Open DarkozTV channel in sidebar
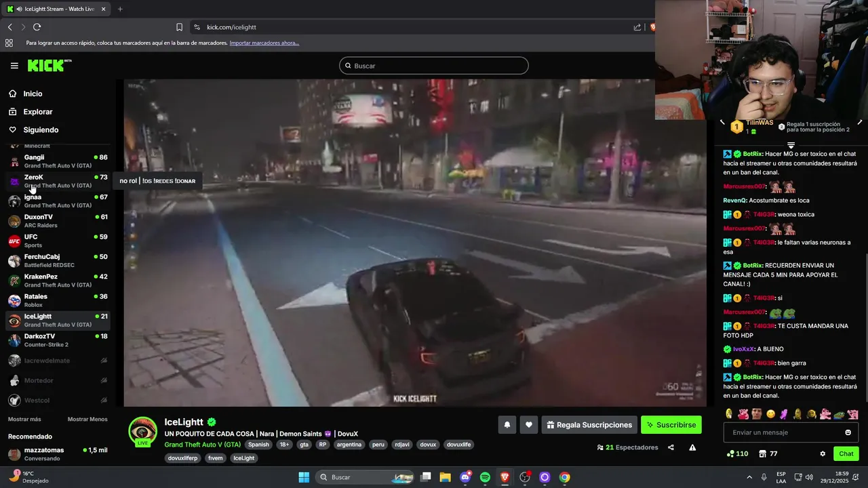This screenshot has width=868, height=488. click(58, 340)
